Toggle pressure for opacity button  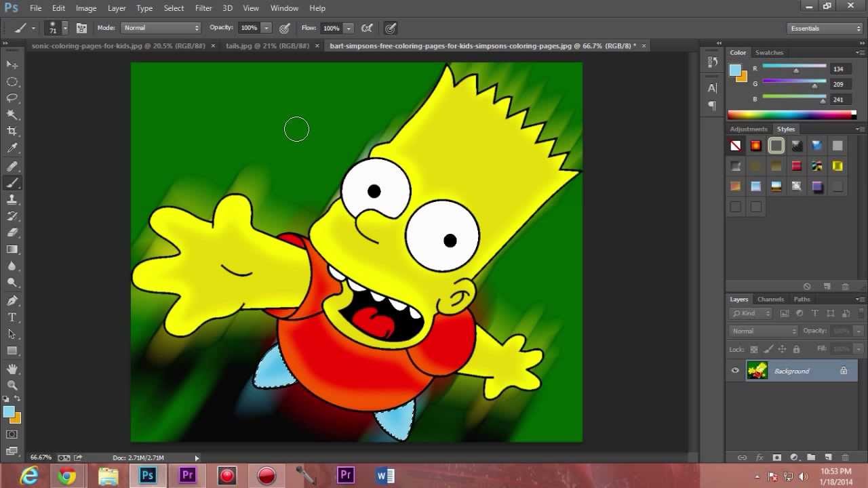coord(285,28)
